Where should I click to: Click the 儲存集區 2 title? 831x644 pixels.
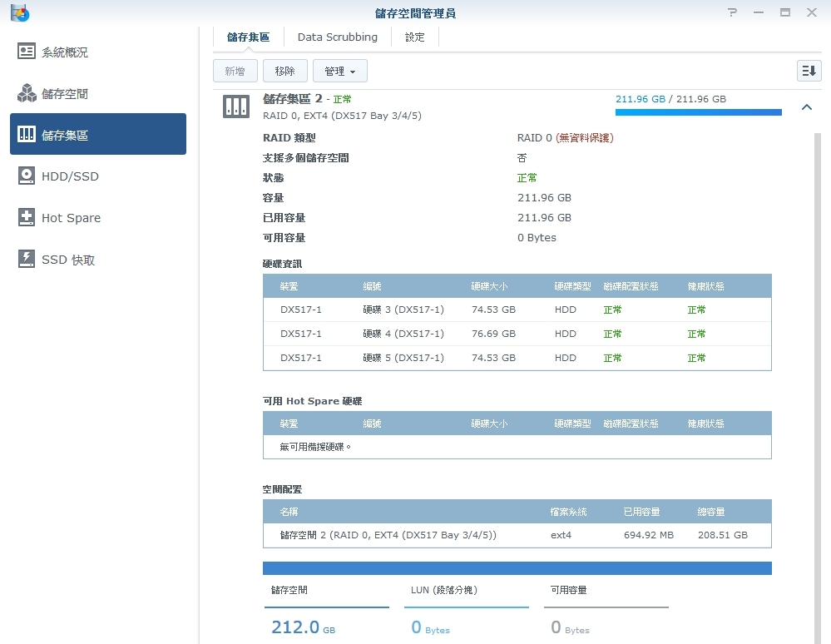[293, 98]
